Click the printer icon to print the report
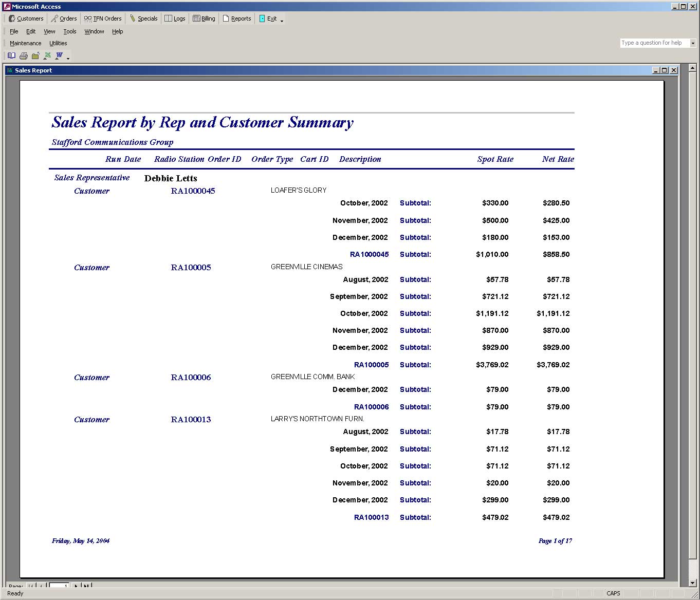700x600 pixels. pos(23,55)
